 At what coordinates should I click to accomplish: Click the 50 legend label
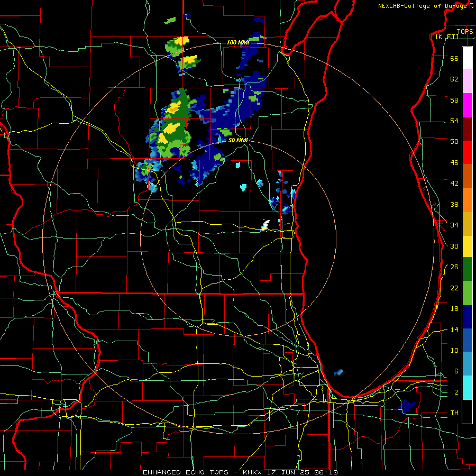454,142
